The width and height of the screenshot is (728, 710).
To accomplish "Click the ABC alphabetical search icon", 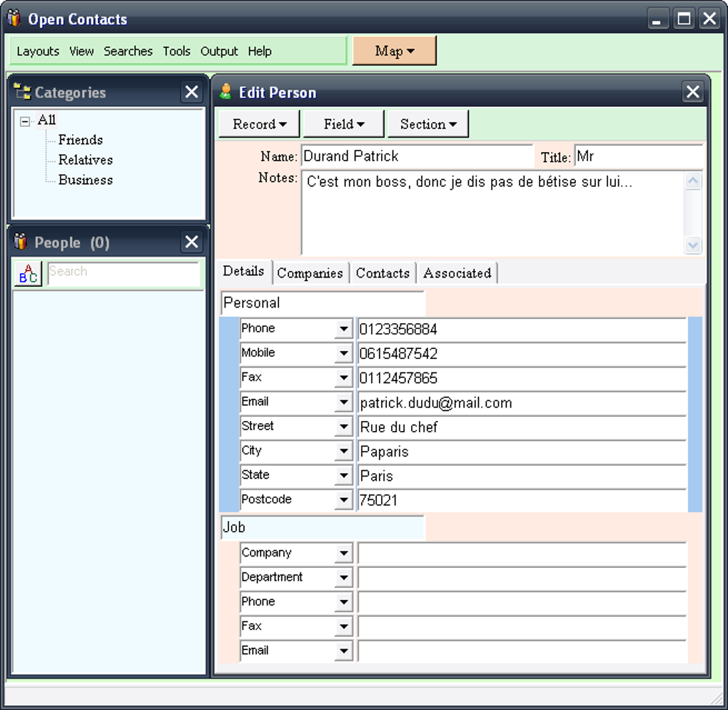I will [x=26, y=274].
